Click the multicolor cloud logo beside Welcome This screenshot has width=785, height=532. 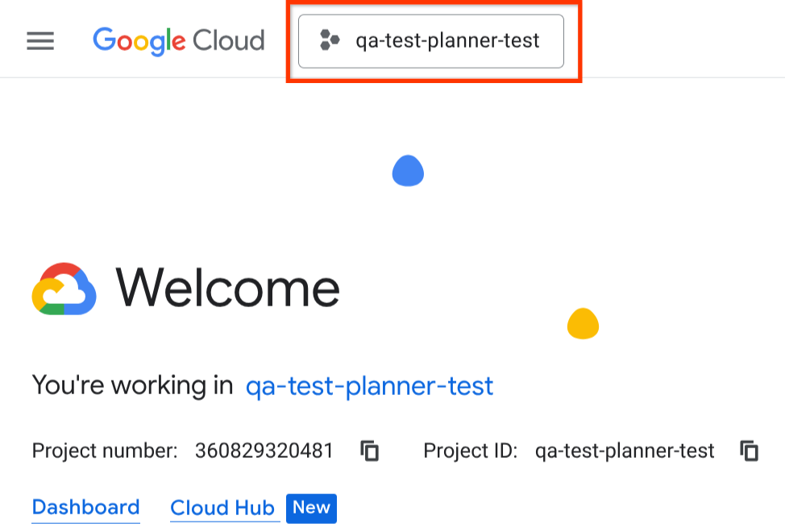click(x=64, y=289)
